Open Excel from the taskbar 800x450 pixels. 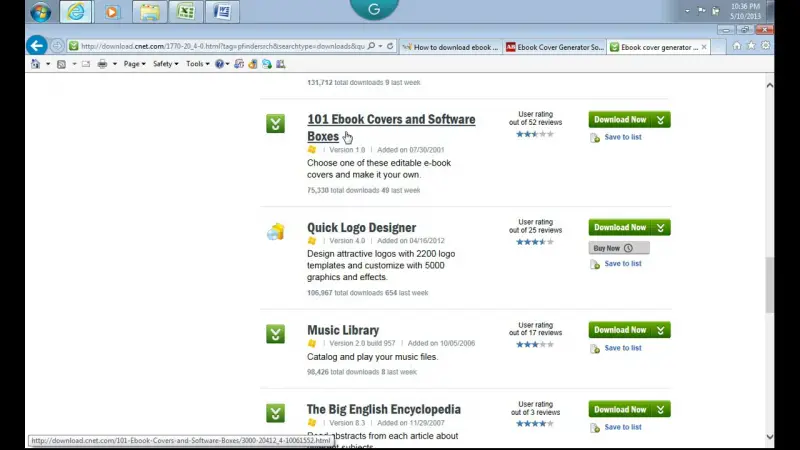(186, 11)
